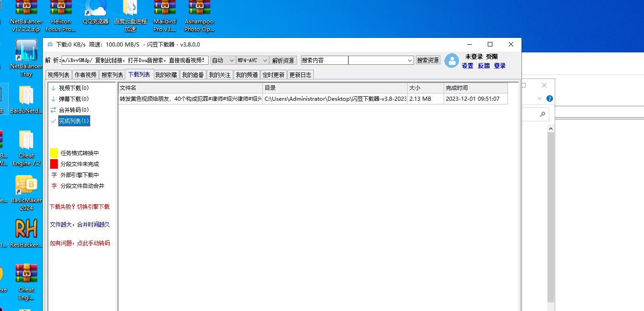The width and height of the screenshot is (644, 311).
Task: Open the Cheat Engine 7.2 folder
Action: pyautogui.click(x=26, y=148)
